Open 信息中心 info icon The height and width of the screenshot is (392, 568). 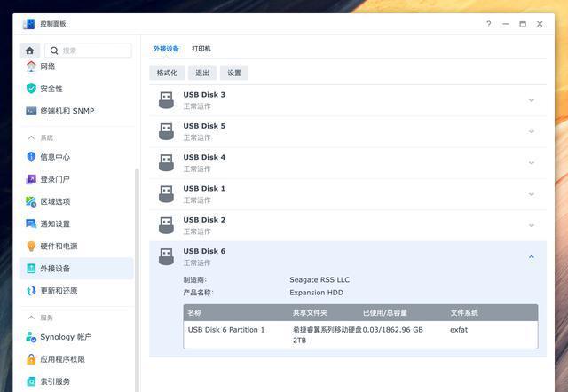coord(31,157)
